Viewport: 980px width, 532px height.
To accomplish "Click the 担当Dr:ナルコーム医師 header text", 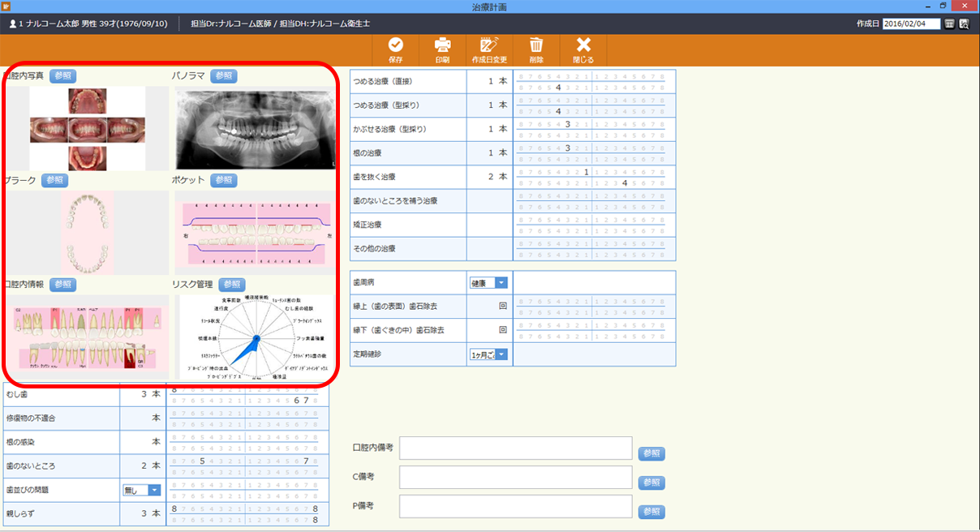I will (x=231, y=24).
